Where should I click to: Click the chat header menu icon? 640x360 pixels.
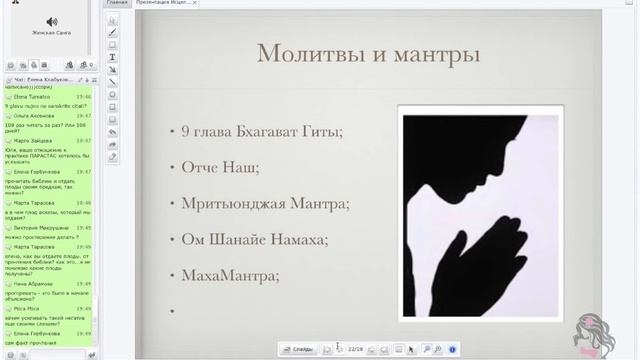click(x=94, y=80)
